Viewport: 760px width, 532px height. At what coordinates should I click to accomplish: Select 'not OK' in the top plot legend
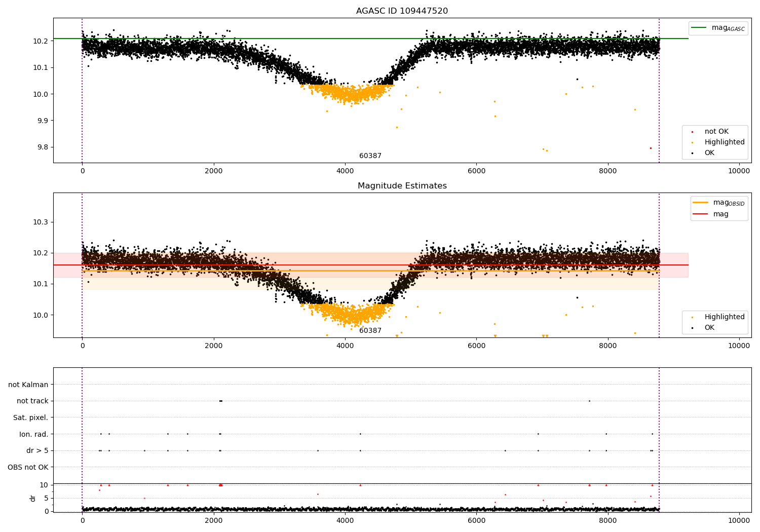click(x=716, y=132)
